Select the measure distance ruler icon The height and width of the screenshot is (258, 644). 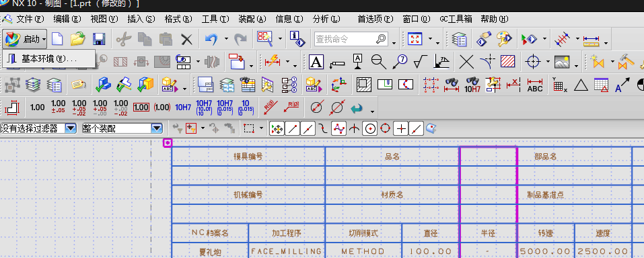pos(592,40)
